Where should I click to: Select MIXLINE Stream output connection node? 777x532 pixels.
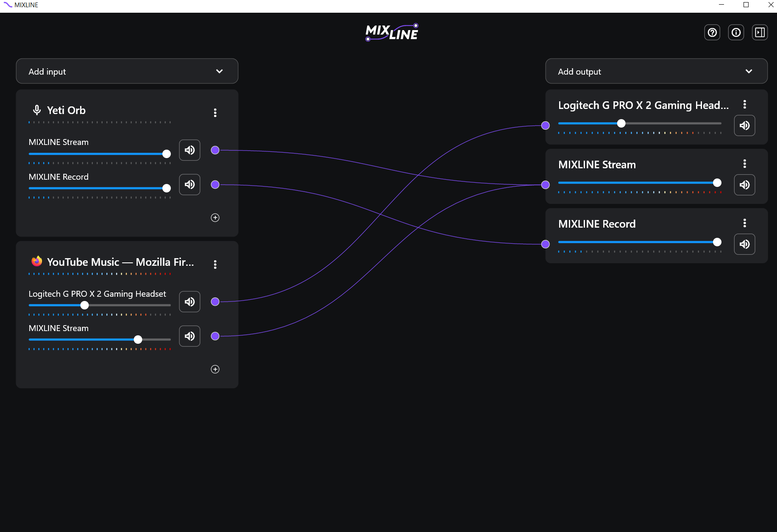[546, 185]
